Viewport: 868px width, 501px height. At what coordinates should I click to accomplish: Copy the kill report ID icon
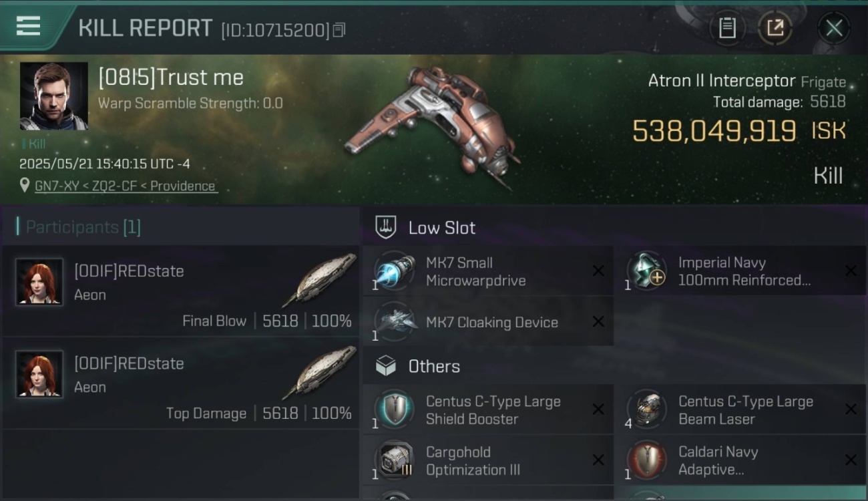pyautogui.click(x=339, y=30)
